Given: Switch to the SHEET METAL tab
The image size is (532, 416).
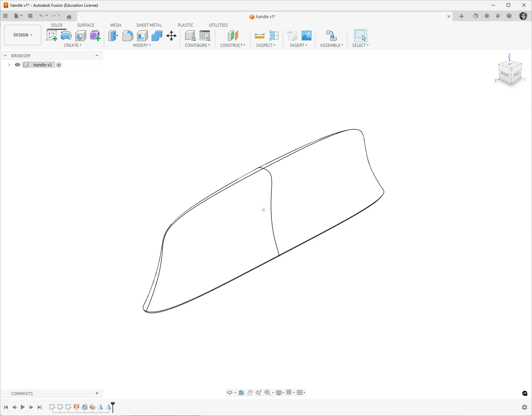Looking at the screenshot, I should coord(149,25).
